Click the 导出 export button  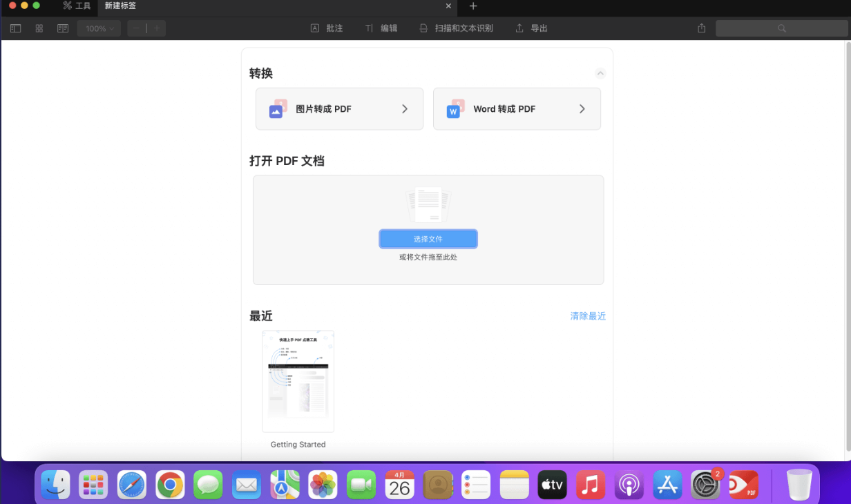(x=531, y=28)
